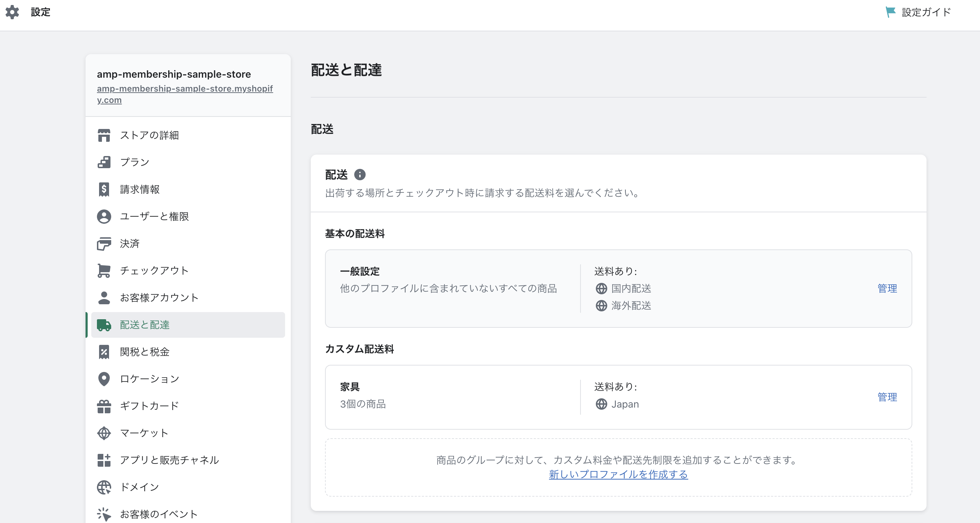Screen dimensions: 980x523
Task: Click the green shipping truck icon
Action: tap(104, 325)
